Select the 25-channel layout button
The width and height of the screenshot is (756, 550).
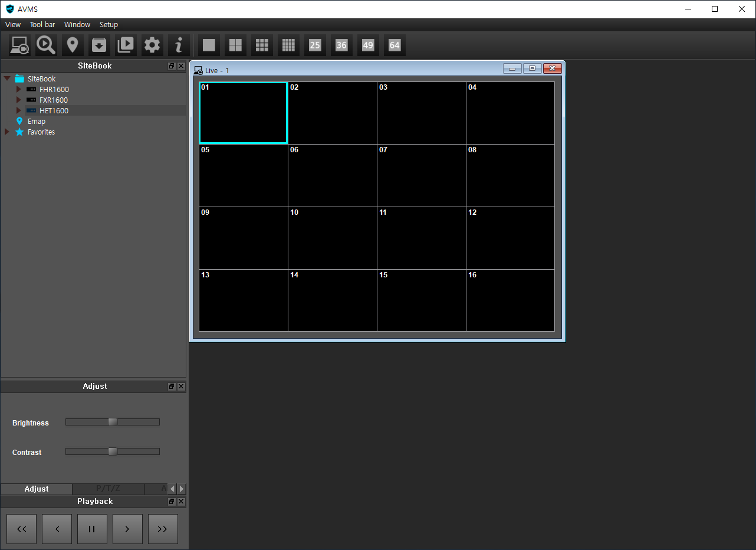point(315,45)
